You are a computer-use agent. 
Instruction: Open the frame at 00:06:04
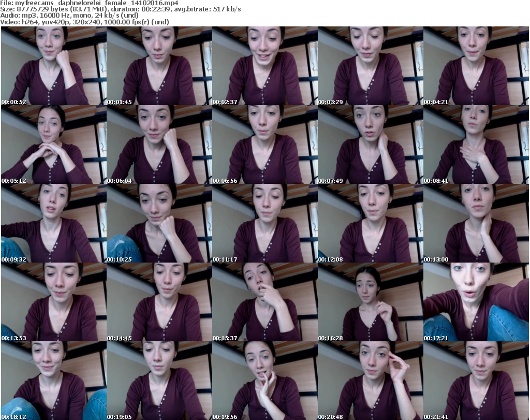coord(159,144)
